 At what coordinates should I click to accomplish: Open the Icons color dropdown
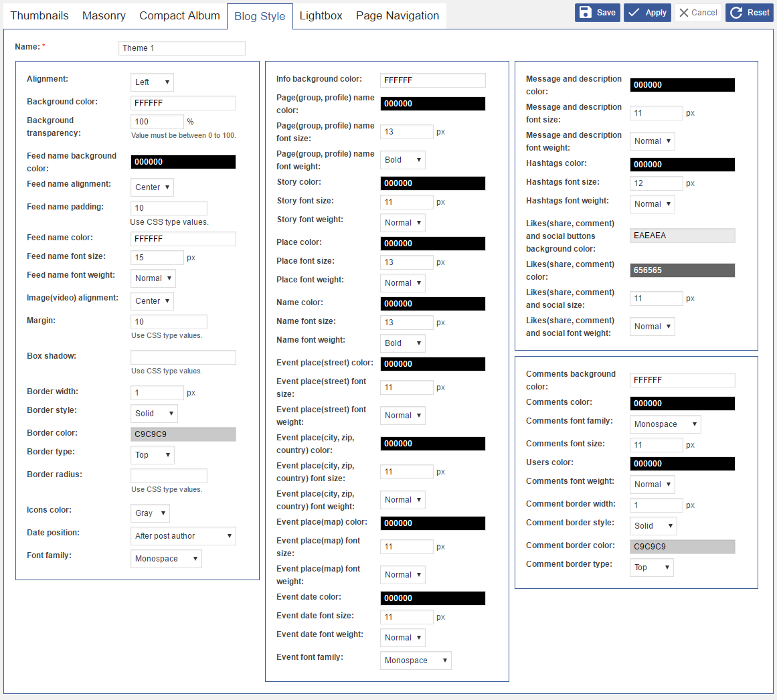[x=150, y=513]
